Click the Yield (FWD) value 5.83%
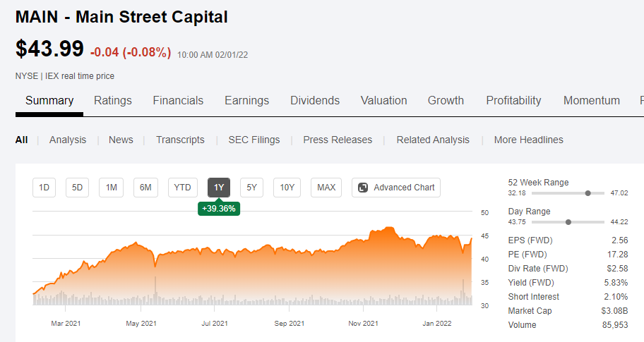This screenshot has height=342, width=644. pos(616,283)
